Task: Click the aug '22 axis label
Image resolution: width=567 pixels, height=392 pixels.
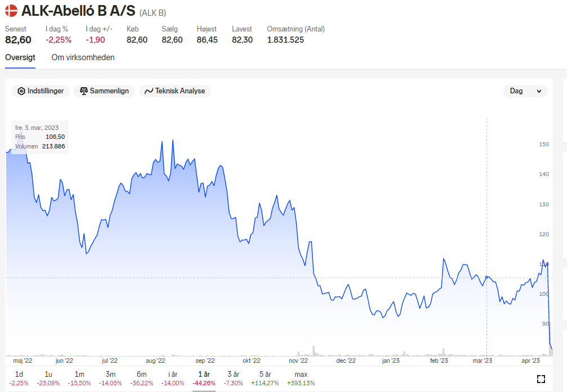Action: (155, 361)
